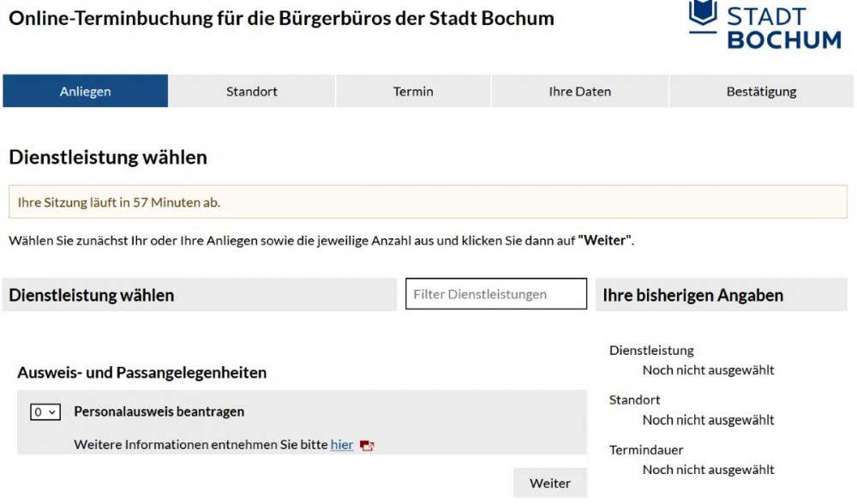857x504 pixels.
Task: Click the gray 'Dienstleistung wählen' header beside the filter
Action: (x=92, y=296)
